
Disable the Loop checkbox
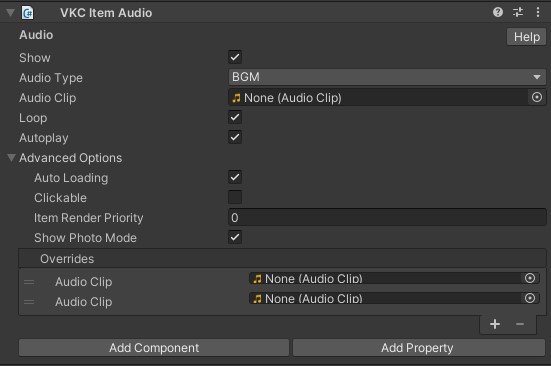click(235, 117)
